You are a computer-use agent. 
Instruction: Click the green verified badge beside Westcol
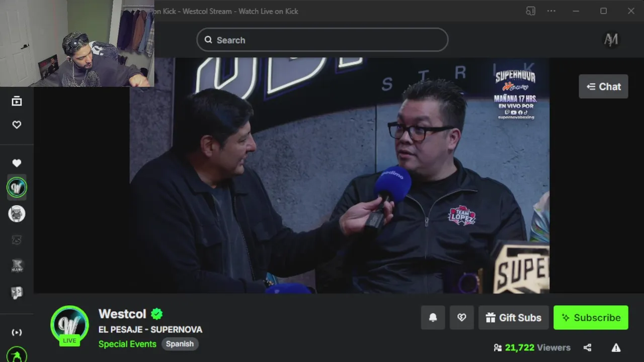(156, 314)
